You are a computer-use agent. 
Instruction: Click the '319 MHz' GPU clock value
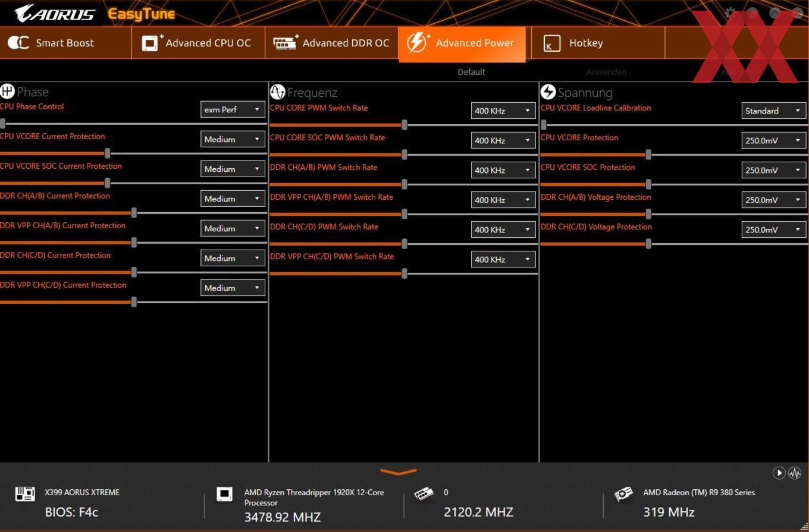pyautogui.click(x=669, y=512)
